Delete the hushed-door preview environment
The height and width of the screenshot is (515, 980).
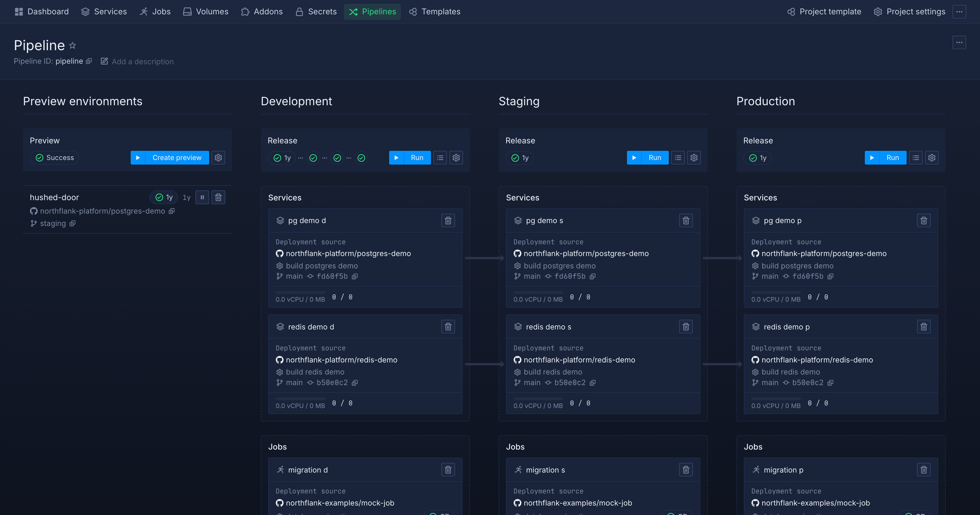tap(218, 197)
